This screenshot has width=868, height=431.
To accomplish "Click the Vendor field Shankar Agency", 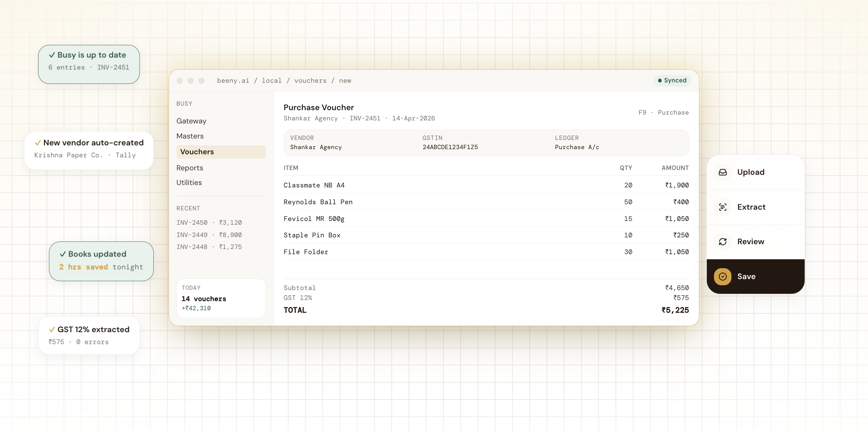I will pyautogui.click(x=316, y=147).
